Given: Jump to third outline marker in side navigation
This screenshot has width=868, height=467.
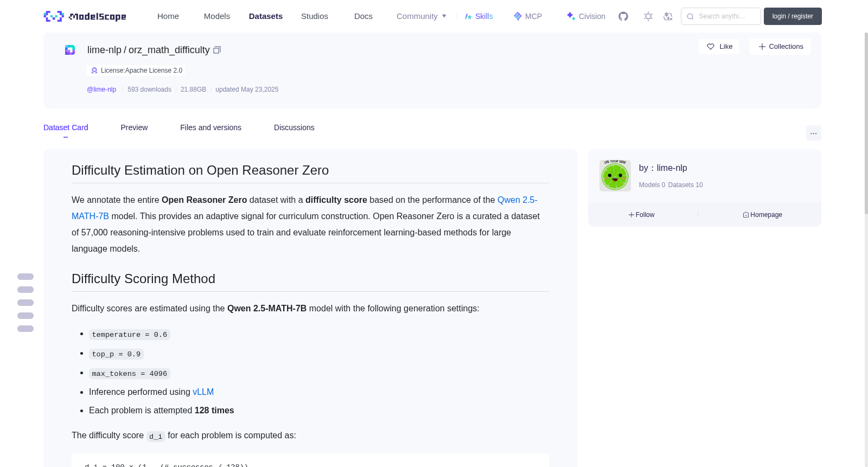Looking at the screenshot, I should pos(25,303).
